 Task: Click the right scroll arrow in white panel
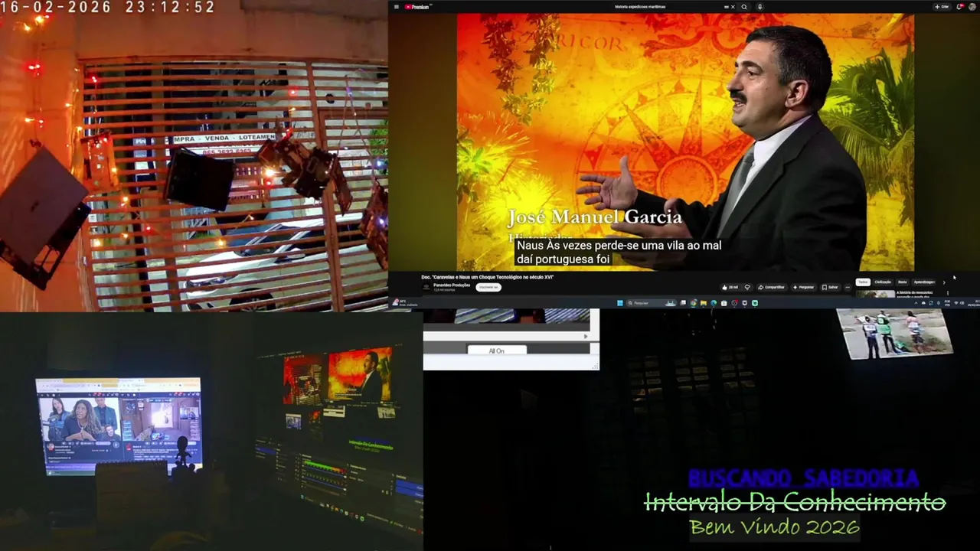pos(586,336)
